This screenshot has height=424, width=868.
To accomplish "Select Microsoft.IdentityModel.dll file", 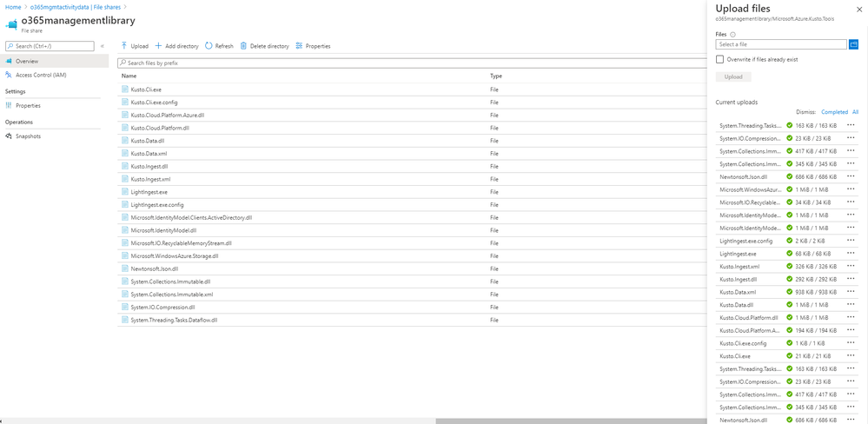I will 164,230.
